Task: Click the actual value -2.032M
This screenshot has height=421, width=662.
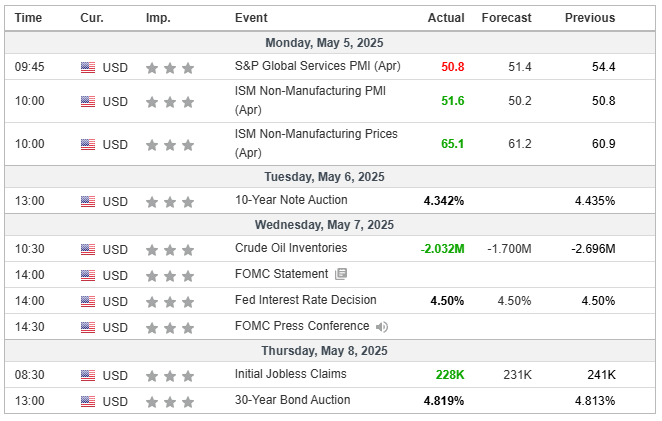Action: (442, 249)
